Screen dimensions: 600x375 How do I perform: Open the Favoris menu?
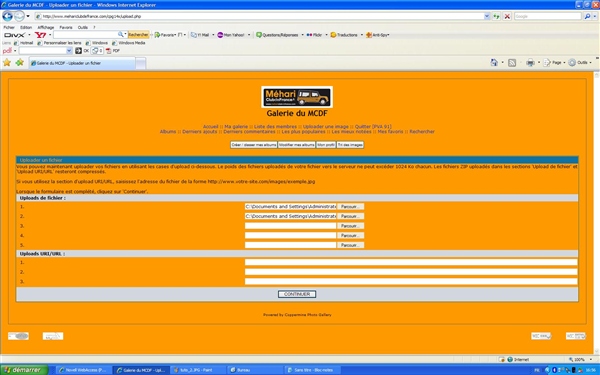click(x=66, y=28)
